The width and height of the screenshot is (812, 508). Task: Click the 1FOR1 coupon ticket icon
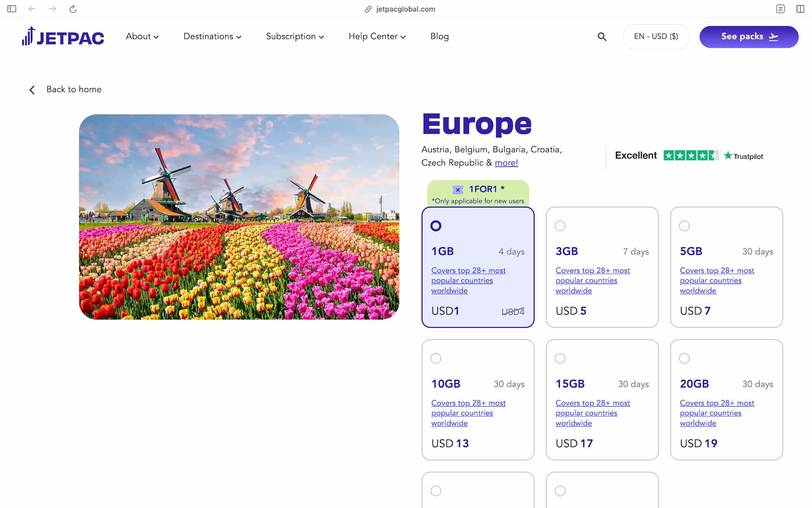[458, 190]
